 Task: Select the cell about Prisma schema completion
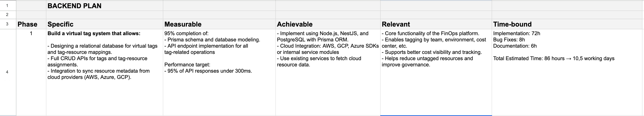click(x=219, y=72)
